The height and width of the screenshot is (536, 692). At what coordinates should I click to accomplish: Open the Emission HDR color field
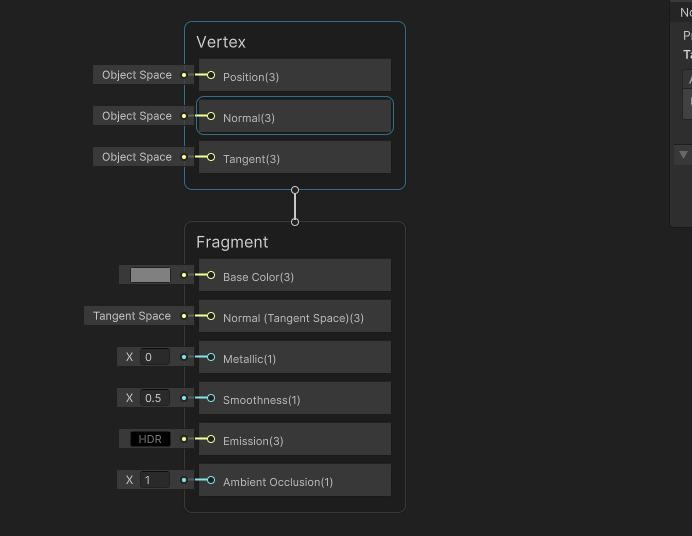tap(150, 439)
